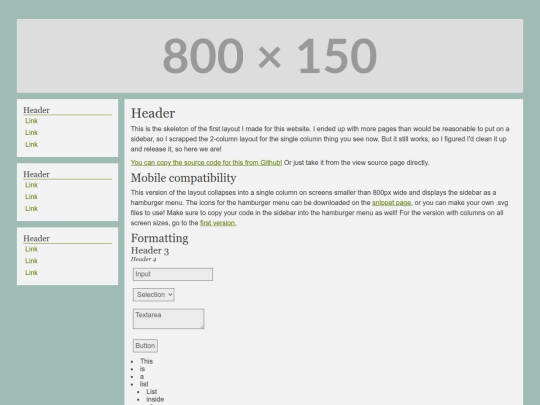The image size is (540, 405).
Task: Open second Link in bottom sidebar box
Action: click(31, 261)
